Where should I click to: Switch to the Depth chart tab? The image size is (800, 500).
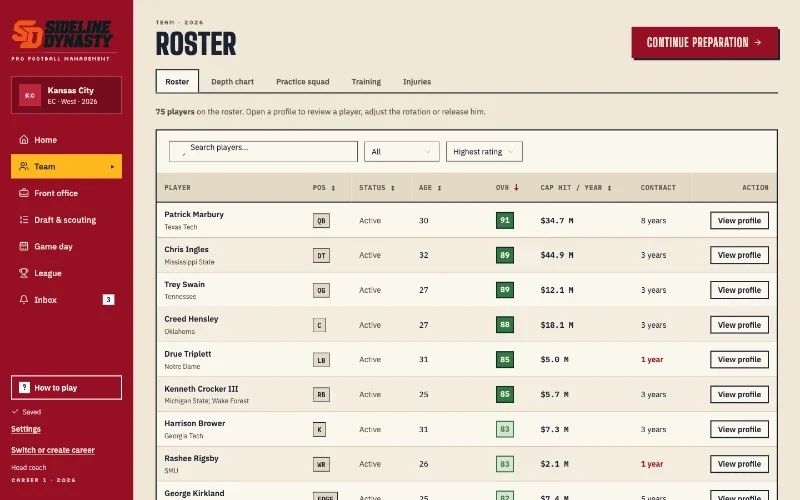point(232,82)
